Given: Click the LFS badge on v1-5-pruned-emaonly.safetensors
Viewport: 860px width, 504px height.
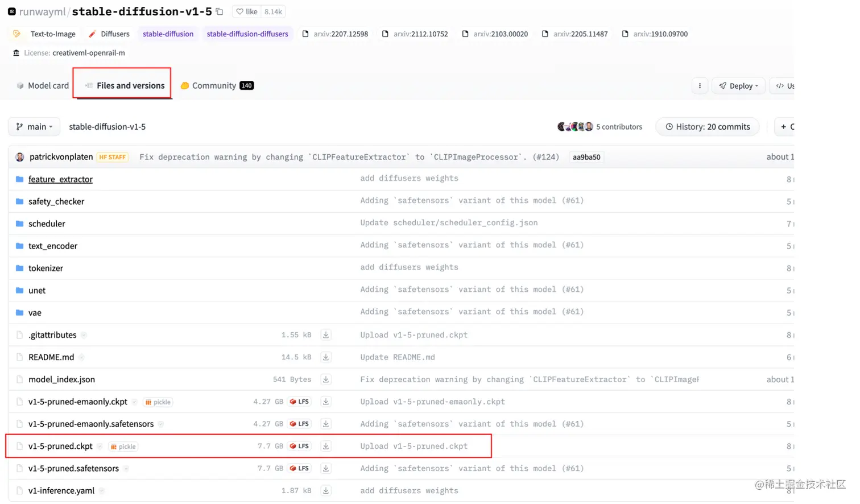Looking at the screenshot, I should coord(299,424).
